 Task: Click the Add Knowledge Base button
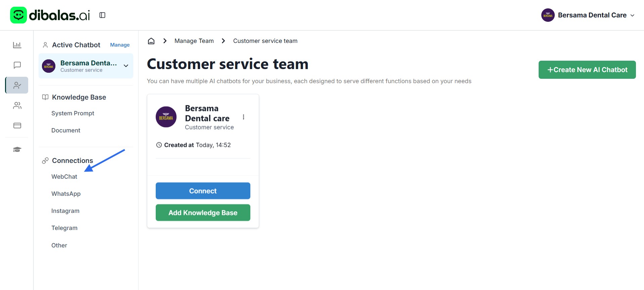pyautogui.click(x=203, y=213)
